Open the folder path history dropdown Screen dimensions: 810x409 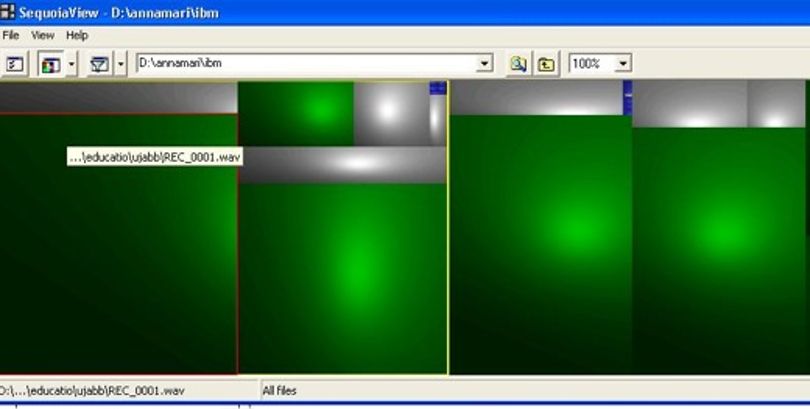pos(484,64)
